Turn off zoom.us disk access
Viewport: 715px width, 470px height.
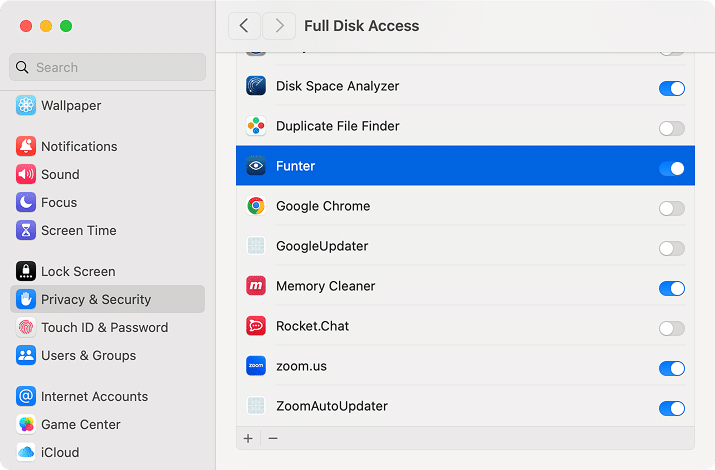pos(672,368)
